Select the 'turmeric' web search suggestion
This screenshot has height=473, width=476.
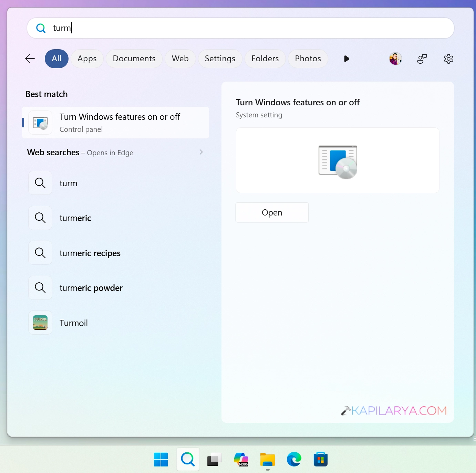[115, 218]
